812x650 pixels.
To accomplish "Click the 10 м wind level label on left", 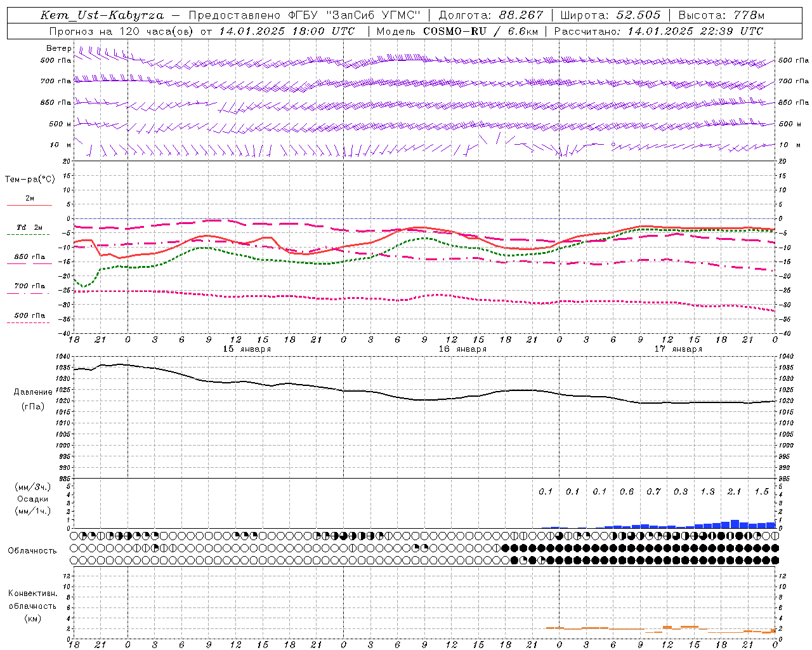I will click(x=60, y=145).
